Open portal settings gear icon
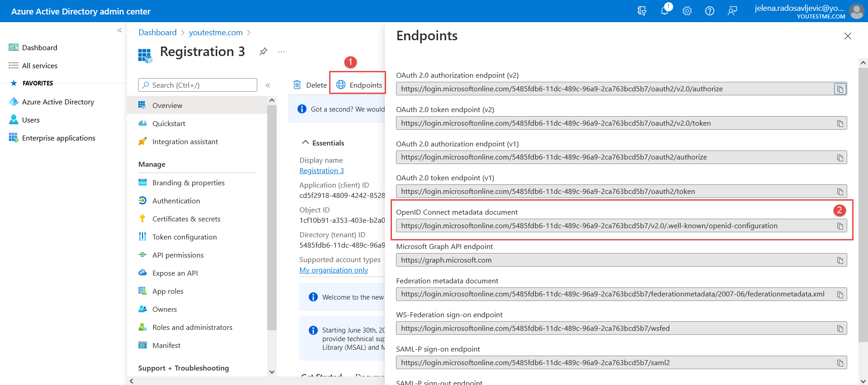Screen dimensions: 868x385 687,11
